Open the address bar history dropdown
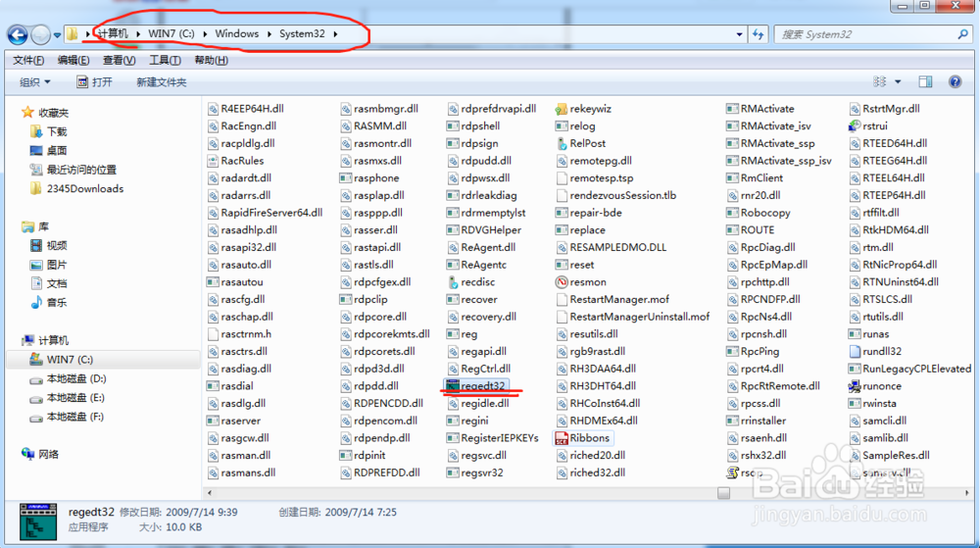Image resolution: width=980 pixels, height=548 pixels. click(x=739, y=34)
